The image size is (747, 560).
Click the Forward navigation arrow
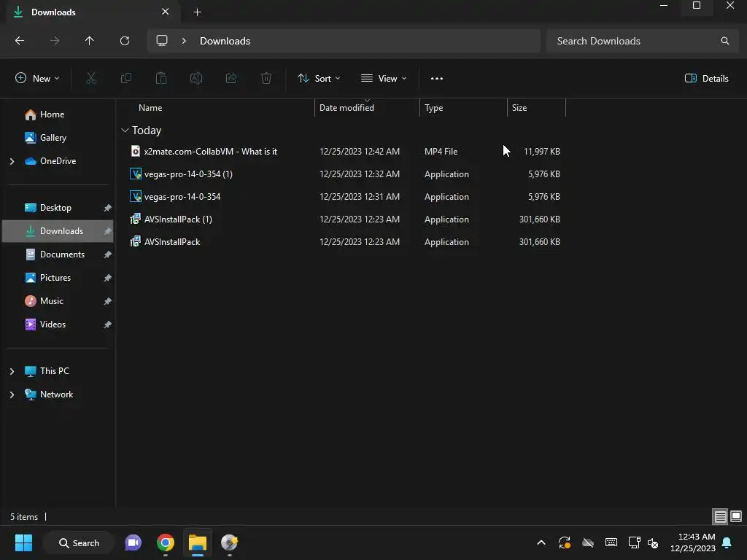[55, 41]
